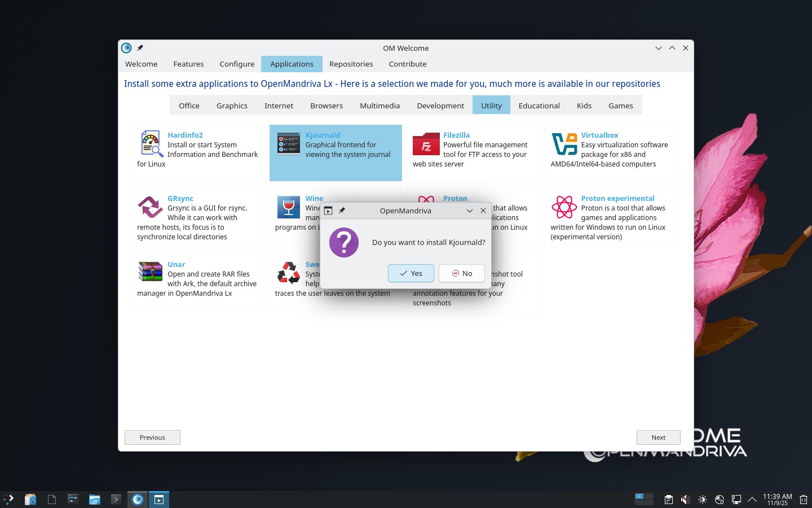Open the Development category tab
The width and height of the screenshot is (812, 508).
click(x=440, y=106)
